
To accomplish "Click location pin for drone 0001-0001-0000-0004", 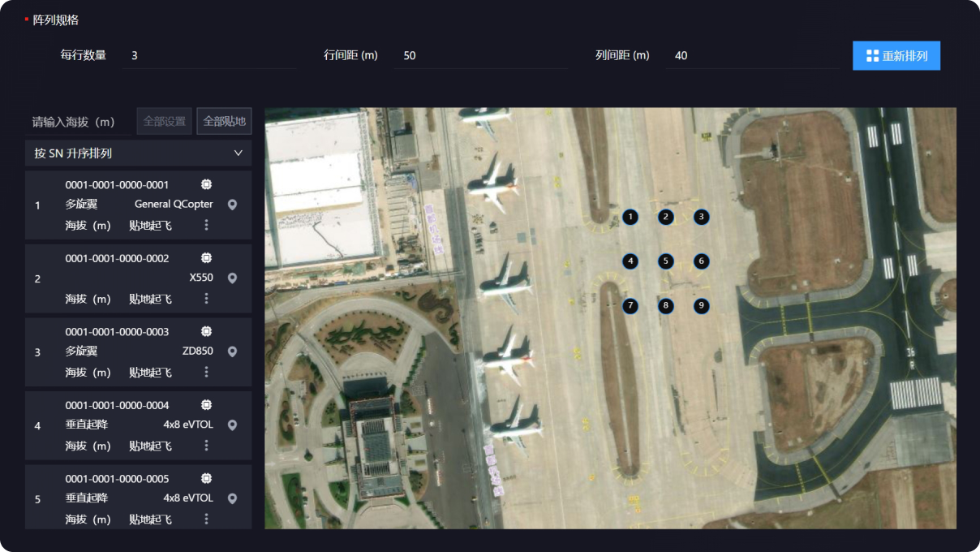I will tap(232, 425).
